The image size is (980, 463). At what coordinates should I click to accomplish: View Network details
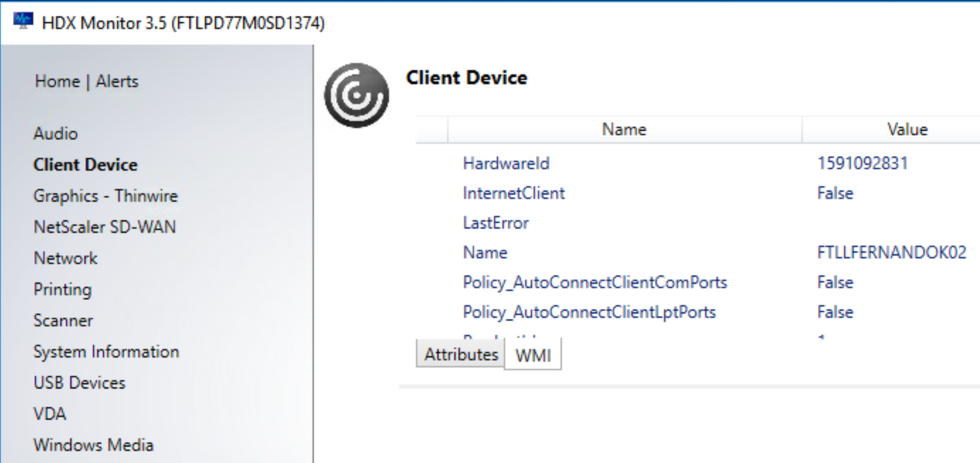(65, 258)
